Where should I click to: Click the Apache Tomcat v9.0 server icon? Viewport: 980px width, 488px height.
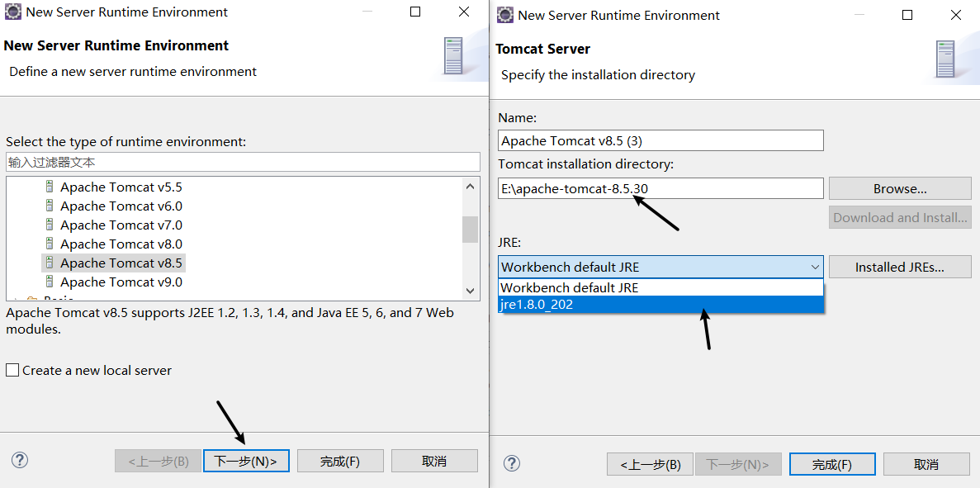(x=50, y=282)
